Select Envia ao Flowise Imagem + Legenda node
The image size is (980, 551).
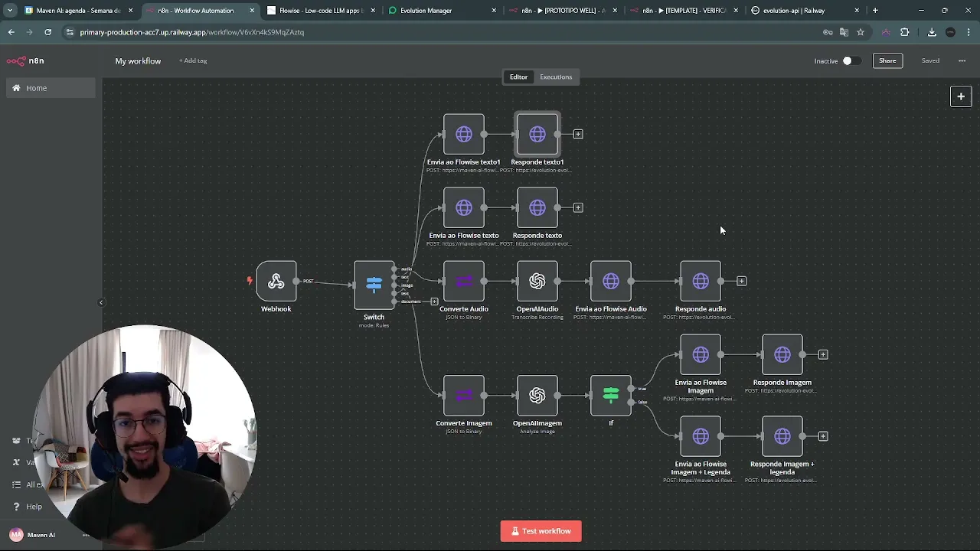tap(701, 436)
